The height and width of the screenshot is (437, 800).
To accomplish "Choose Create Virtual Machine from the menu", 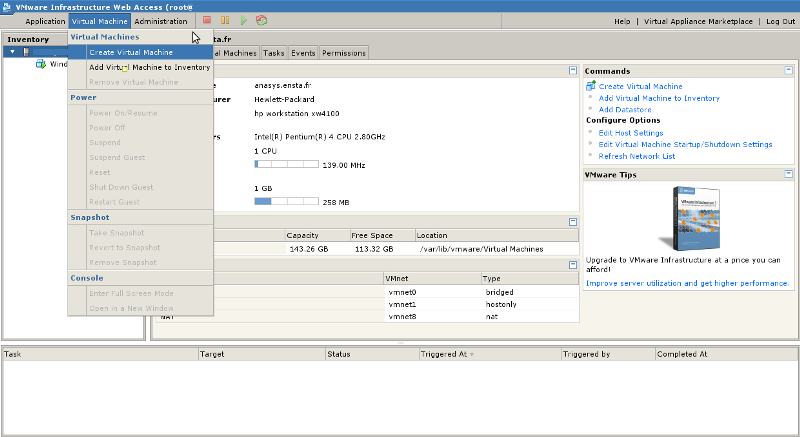I will 130,52.
